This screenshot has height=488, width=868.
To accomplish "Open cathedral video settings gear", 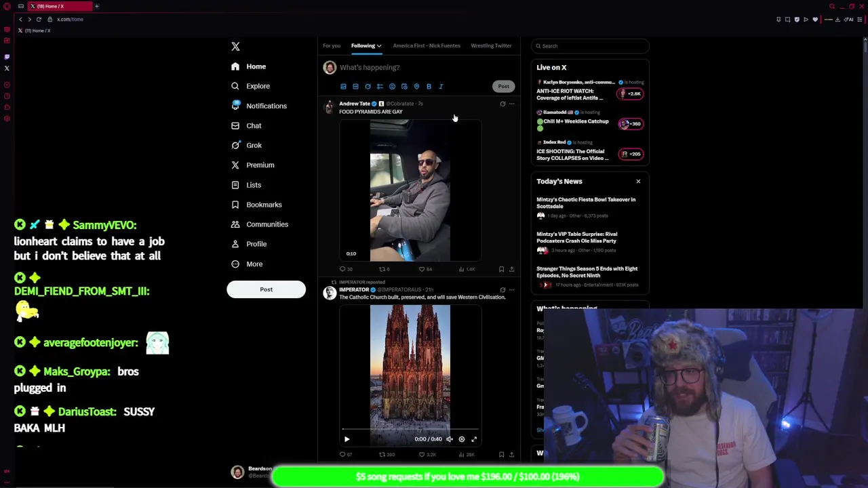I will (462, 439).
